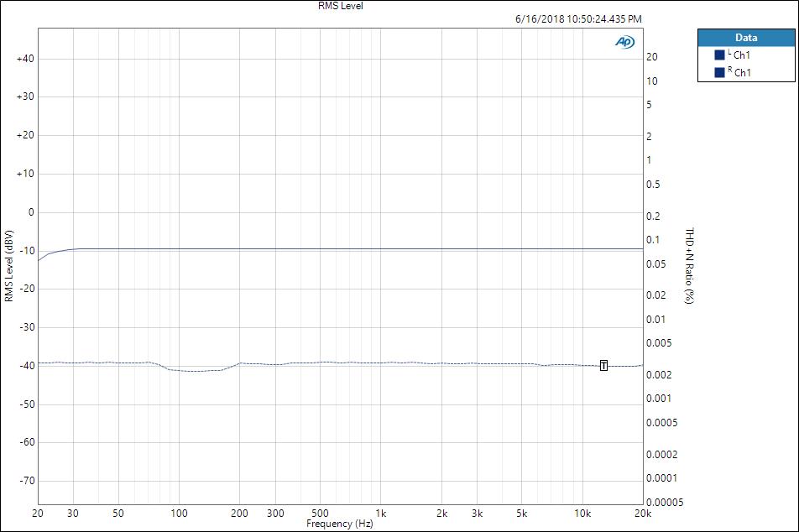Click the RMS Level graph title
This screenshot has height=532, width=799.
341,6
